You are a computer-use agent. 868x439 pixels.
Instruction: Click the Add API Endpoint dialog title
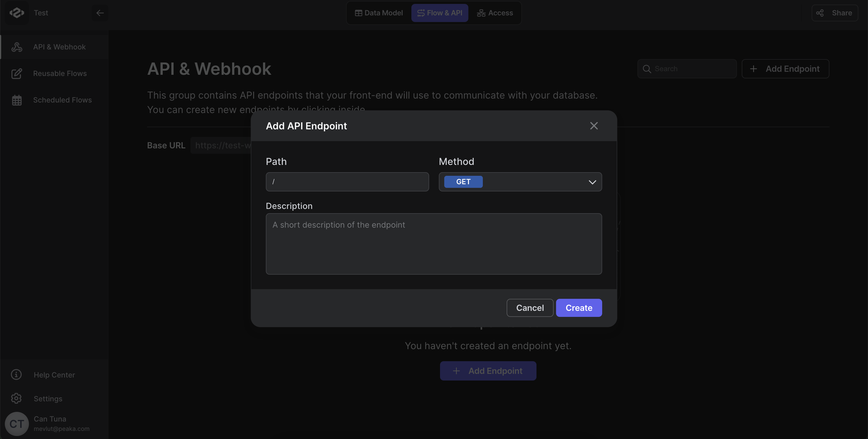(306, 126)
